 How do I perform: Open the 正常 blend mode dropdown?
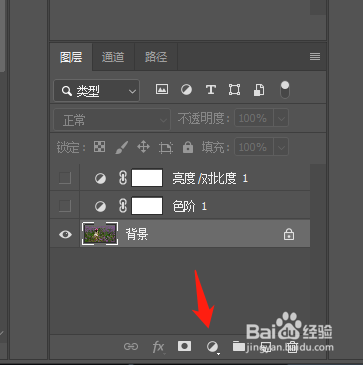click(x=112, y=120)
